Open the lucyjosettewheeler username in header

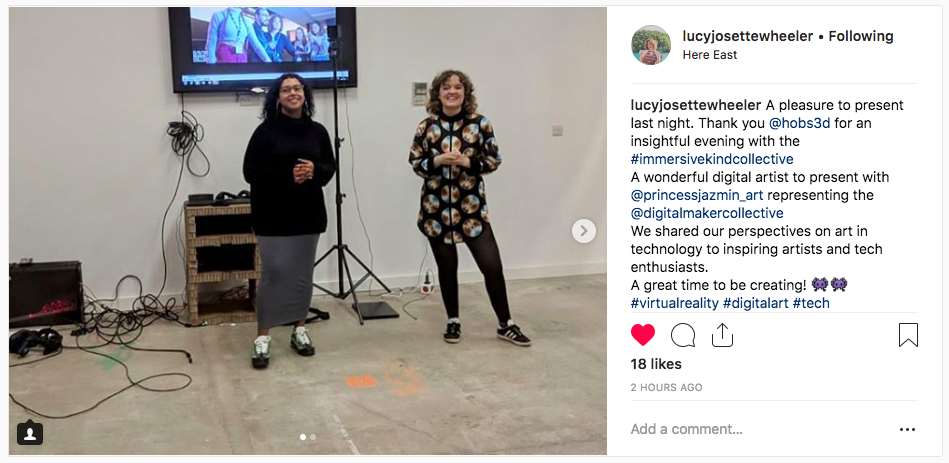click(x=747, y=36)
